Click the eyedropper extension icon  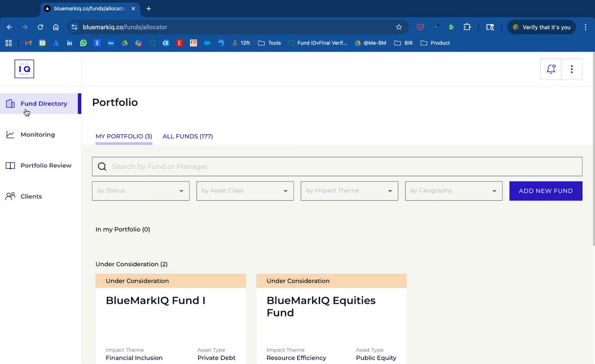[436, 27]
